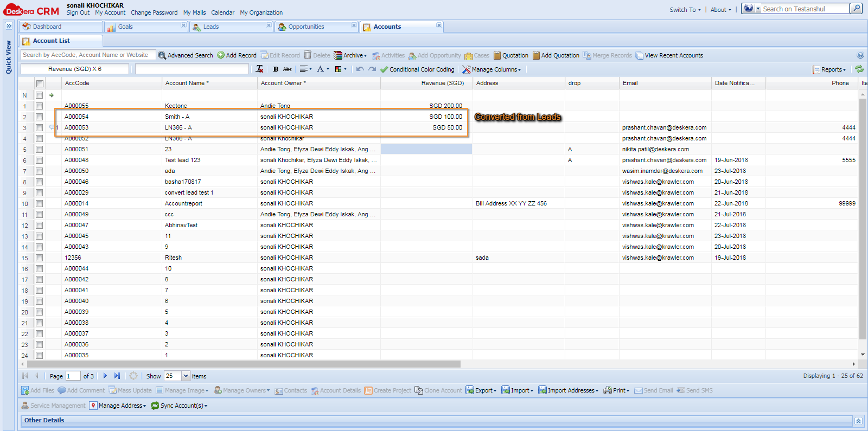
Task: Click the search magnifier icon at top right
Action: 856,9
